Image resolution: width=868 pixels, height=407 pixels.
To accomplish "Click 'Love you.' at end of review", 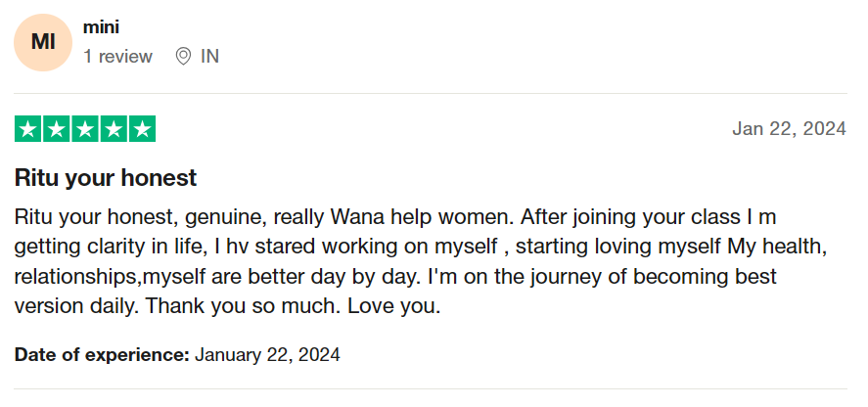I will 394,305.
